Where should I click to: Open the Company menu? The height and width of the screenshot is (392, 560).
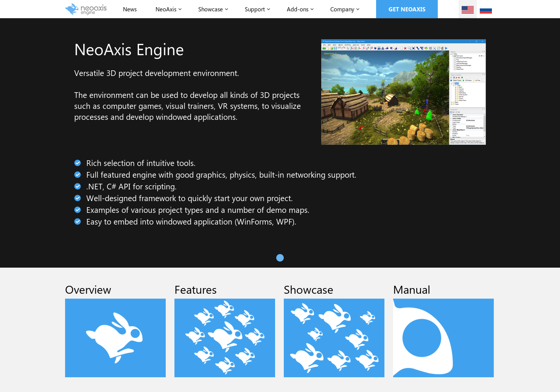pos(344,9)
